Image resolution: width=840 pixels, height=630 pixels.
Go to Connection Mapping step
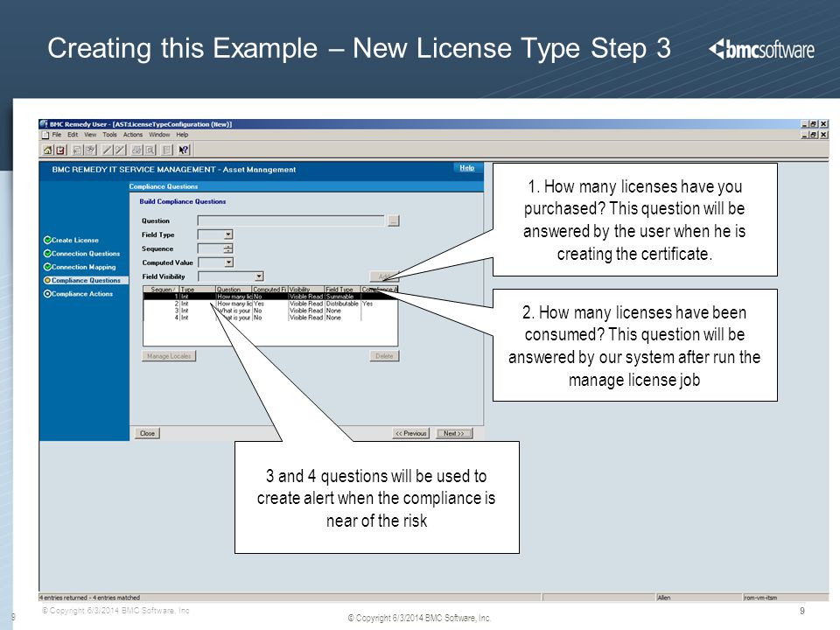point(80,267)
